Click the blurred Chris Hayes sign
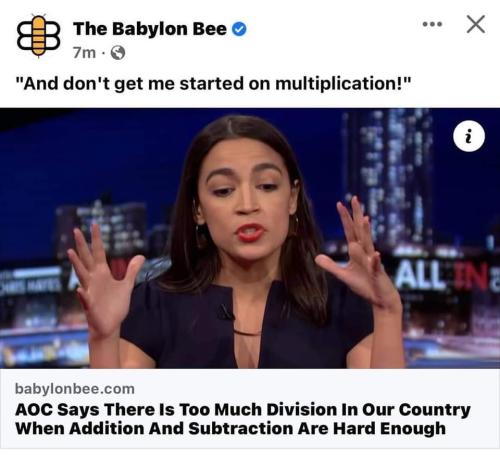This screenshot has width=500, height=456. pos(32,280)
